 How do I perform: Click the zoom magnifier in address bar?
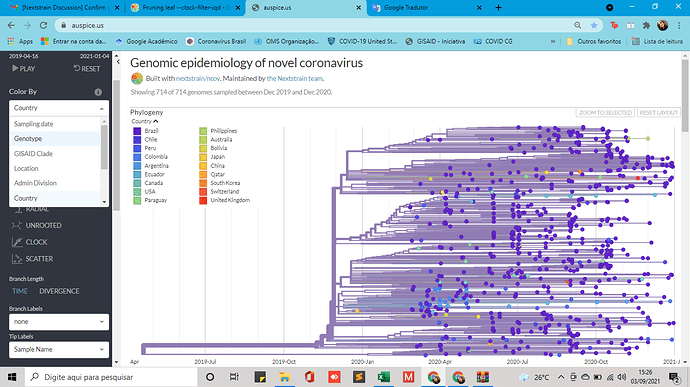[577, 26]
